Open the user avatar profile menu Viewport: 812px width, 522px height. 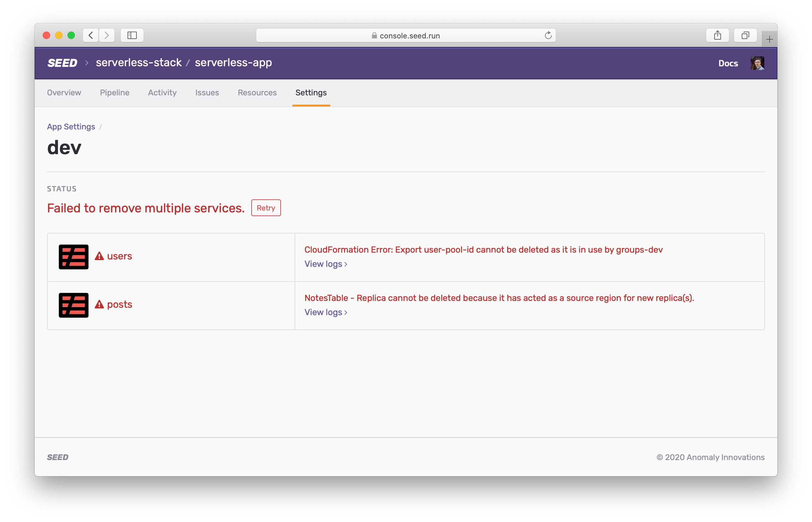point(757,63)
